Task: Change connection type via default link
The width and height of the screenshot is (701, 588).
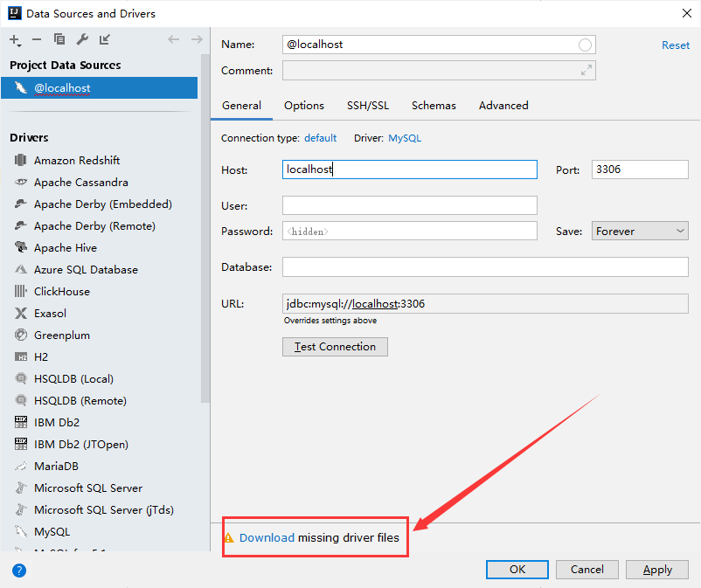Action: 320,138
